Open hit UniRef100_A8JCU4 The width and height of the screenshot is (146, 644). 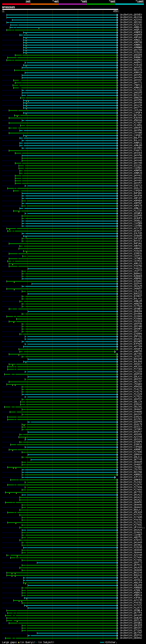pos(131,17)
